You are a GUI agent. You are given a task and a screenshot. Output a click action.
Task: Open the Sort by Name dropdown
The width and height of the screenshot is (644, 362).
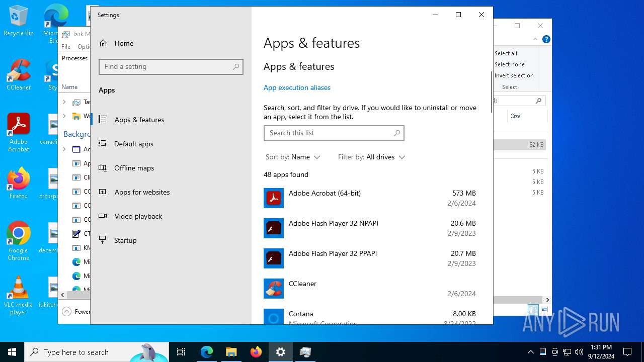click(x=293, y=157)
